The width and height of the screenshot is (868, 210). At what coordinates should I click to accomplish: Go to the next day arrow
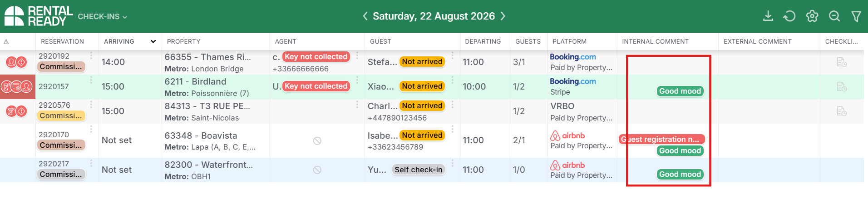coord(503,16)
